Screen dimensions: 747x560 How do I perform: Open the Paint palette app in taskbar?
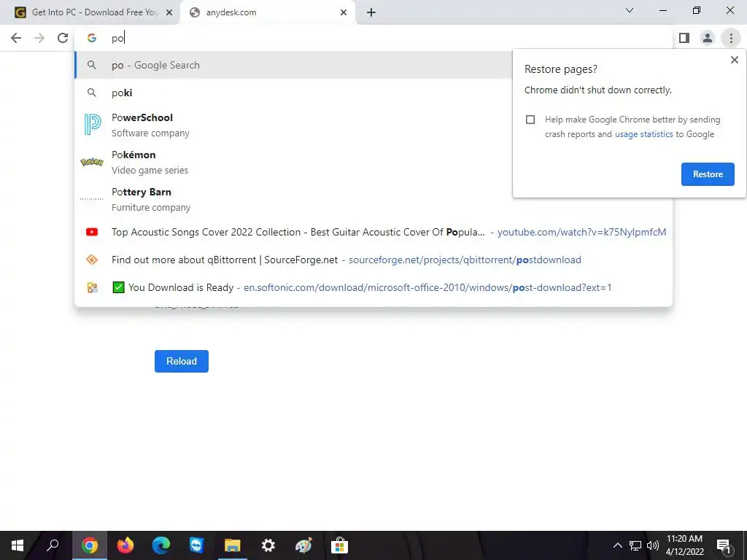303,545
